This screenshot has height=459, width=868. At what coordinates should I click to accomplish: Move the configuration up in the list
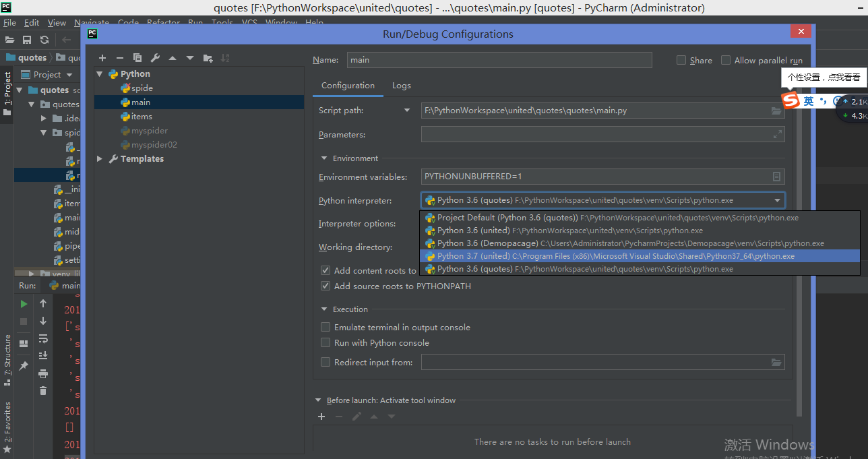coord(173,58)
